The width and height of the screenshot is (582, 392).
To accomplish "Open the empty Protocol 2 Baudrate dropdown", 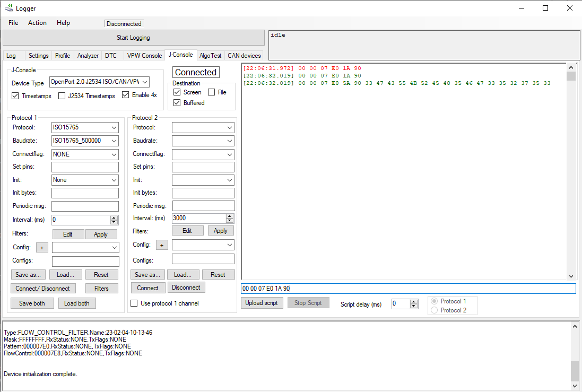I will (x=203, y=141).
